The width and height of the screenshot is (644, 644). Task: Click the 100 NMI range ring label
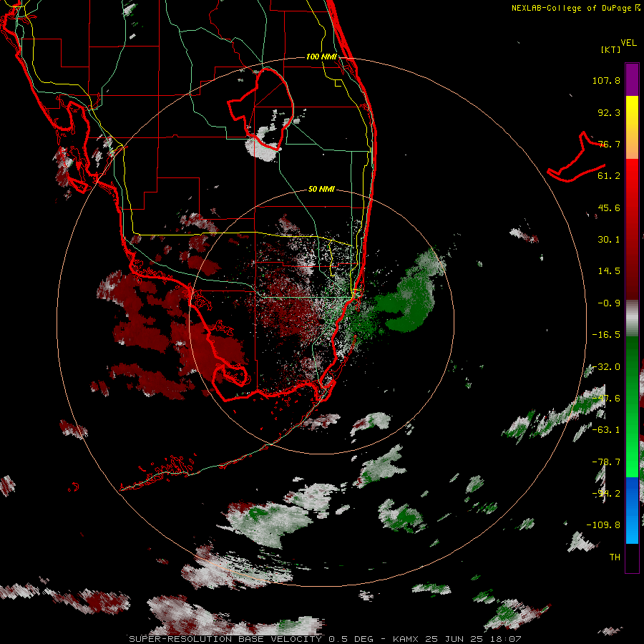click(321, 57)
